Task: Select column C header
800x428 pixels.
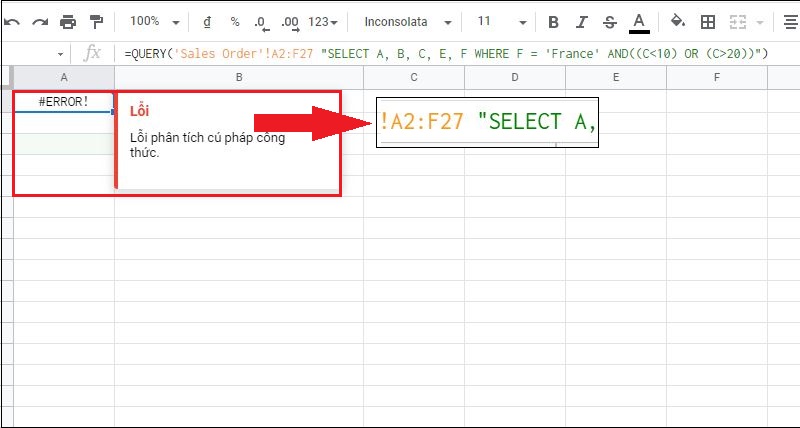Action: 414,78
